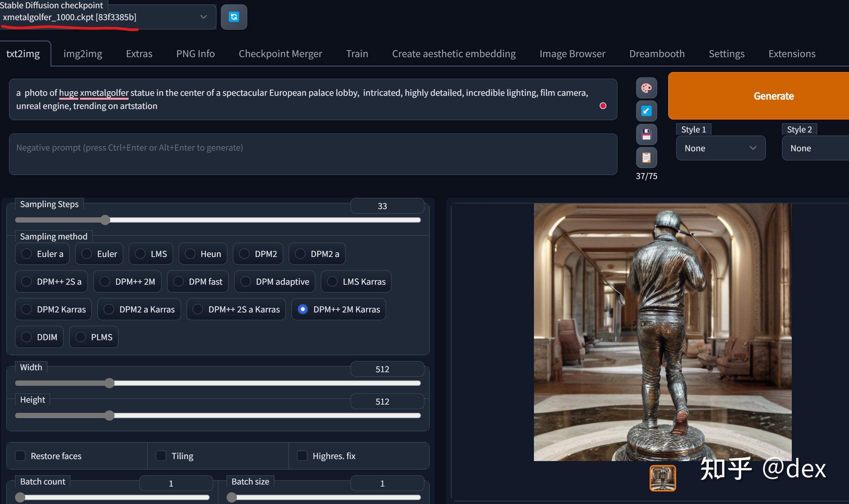Expand the Style 1 dropdown

[x=720, y=148]
